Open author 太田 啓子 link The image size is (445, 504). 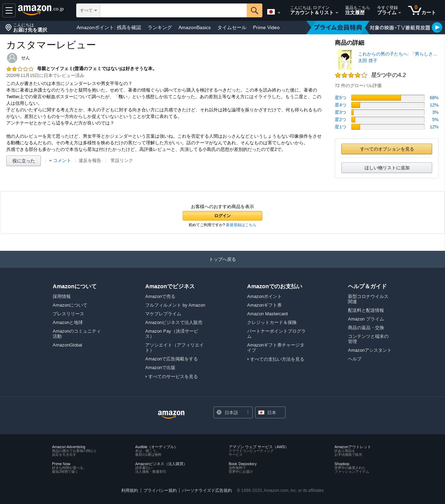pyautogui.click(x=367, y=61)
